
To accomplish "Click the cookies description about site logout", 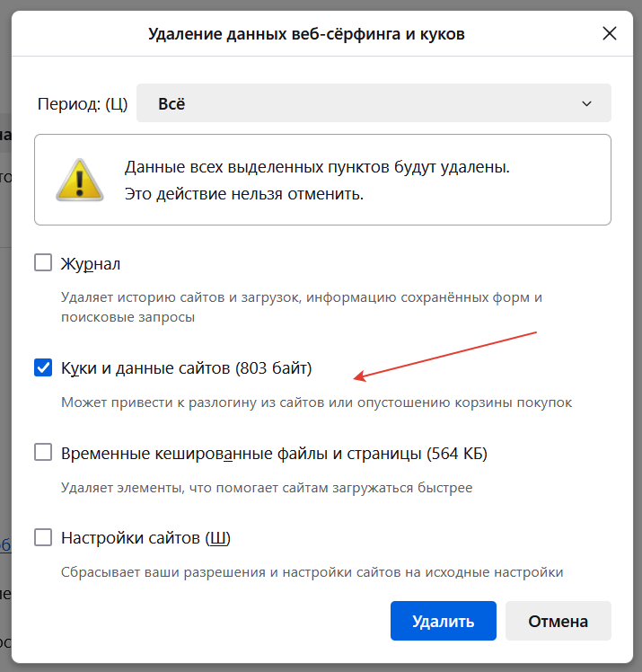I will click(x=316, y=402).
